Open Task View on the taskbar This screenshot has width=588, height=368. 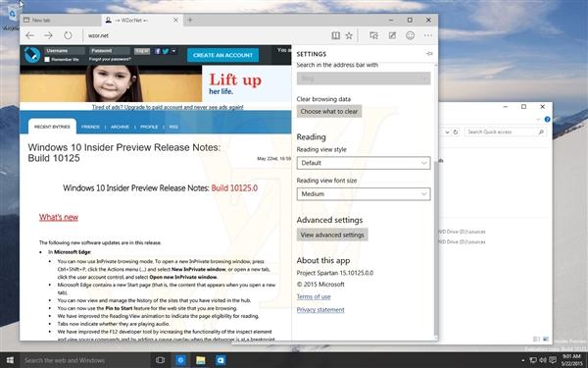point(160,360)
